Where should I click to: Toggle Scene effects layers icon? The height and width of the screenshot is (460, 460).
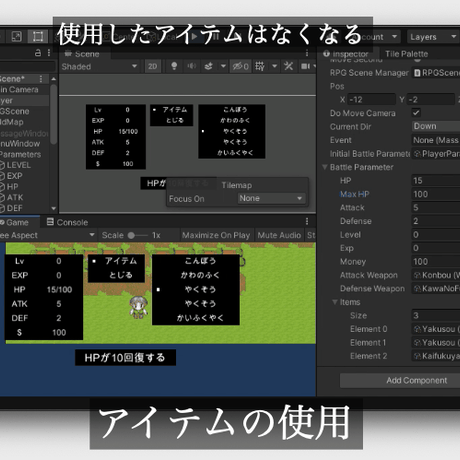(x=209, y=66)
